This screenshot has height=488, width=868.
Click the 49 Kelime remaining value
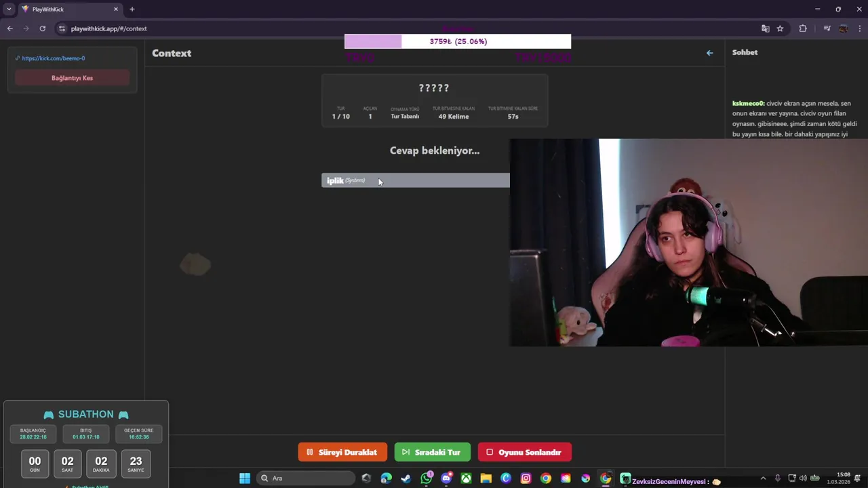click(454, 117)
